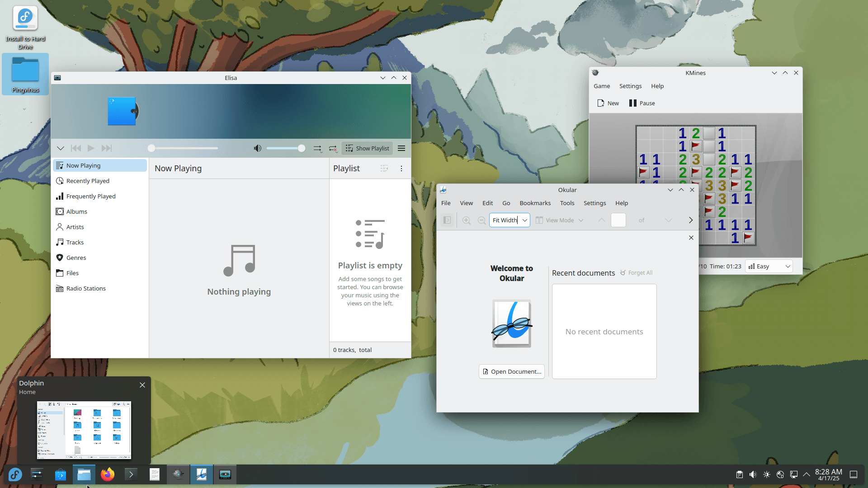The height and width of the screenshot is (488, 868).
Task: Toggle the Show Playlist button
Action: pos(367,148)
